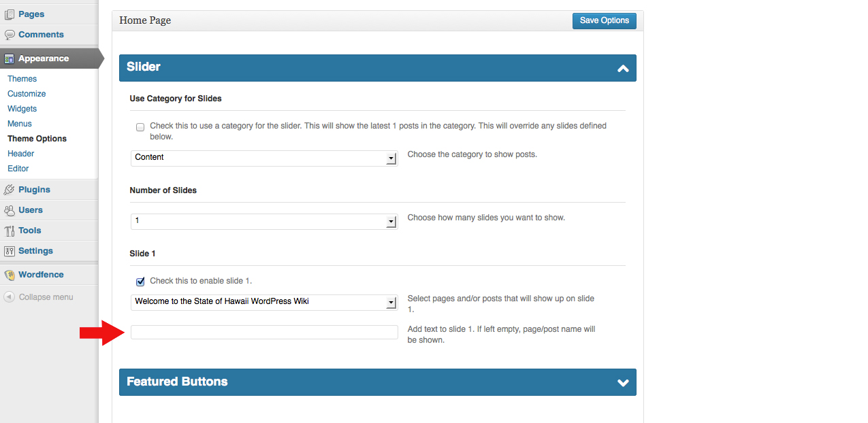Image resolution: width=868 pixels, height=423 pixels.
Task: Click the Tools icon in sidebar
Action: (10, 231)
